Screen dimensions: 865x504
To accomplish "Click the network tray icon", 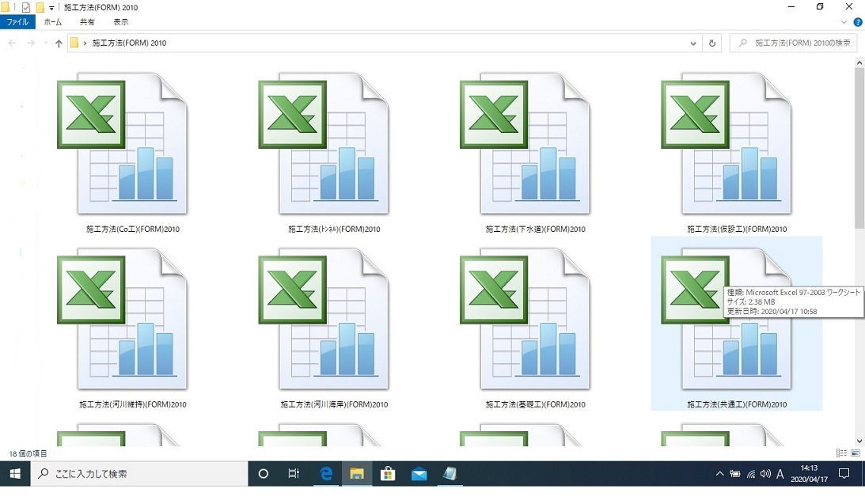I will tap(750, 474).
